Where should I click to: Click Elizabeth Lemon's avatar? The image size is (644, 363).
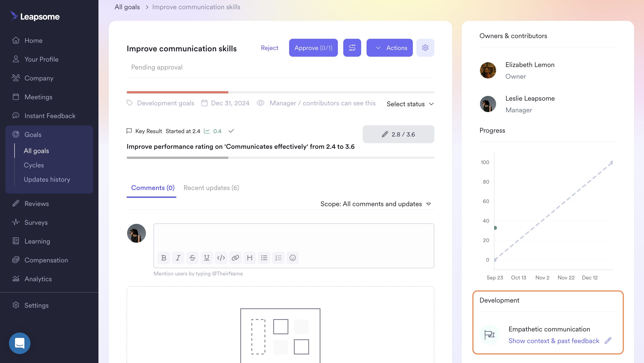click(488, 70)
